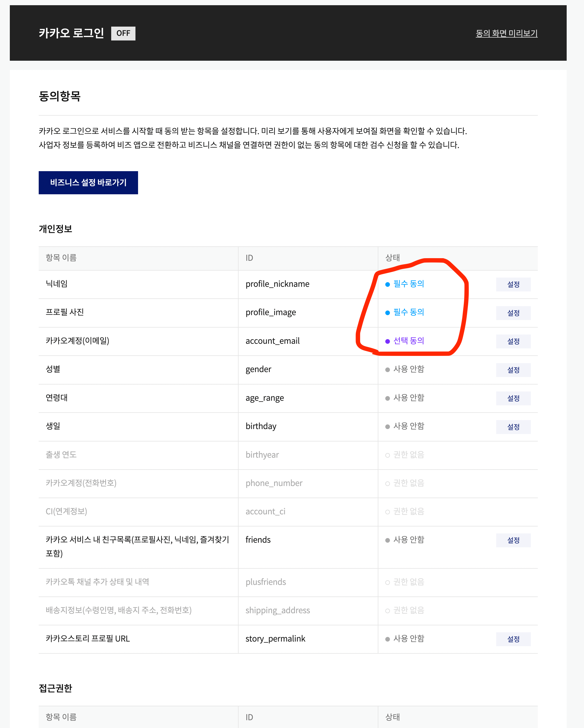Click the 동의항목 section heading

pos(60,96)
